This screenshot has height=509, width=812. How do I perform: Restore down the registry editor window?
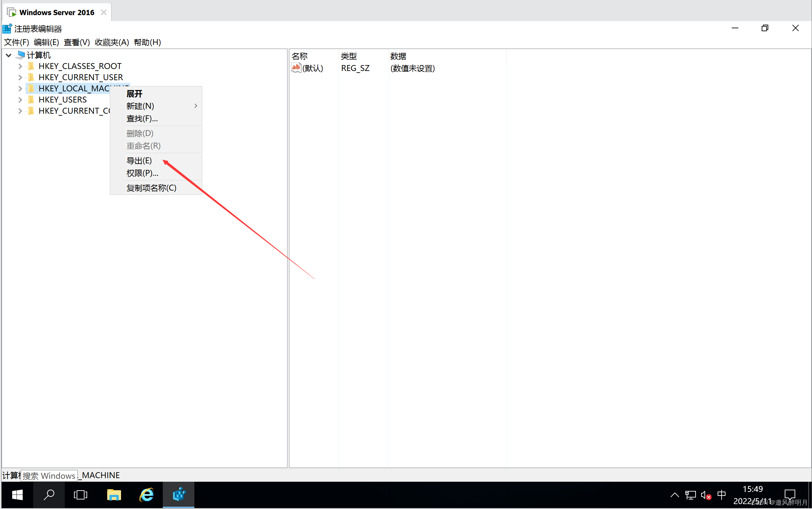pyautogui.click(x=765, y=28)
